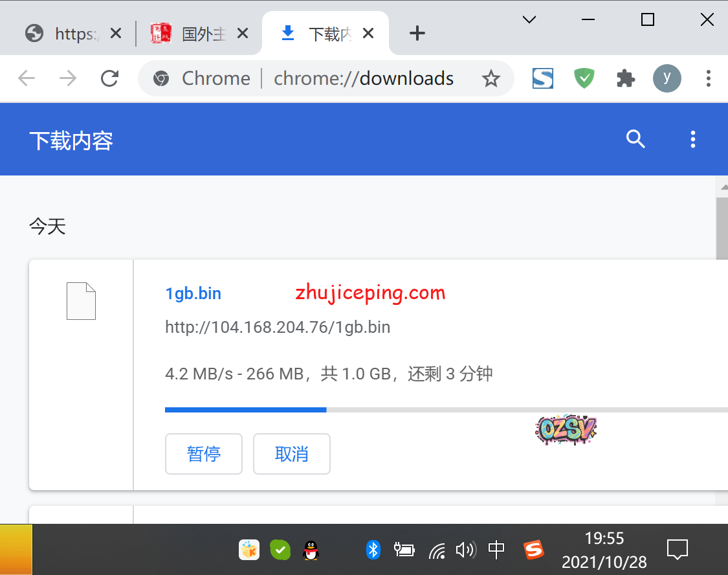Cancel the download with 取消 button
Image resolution: width=728 pixels, height=575 pixels.
(292, 454)
